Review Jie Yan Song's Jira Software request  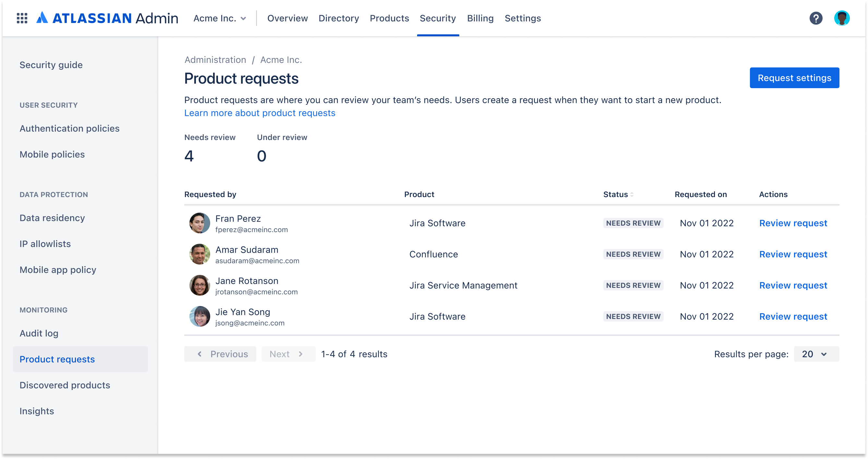[793, 316]
